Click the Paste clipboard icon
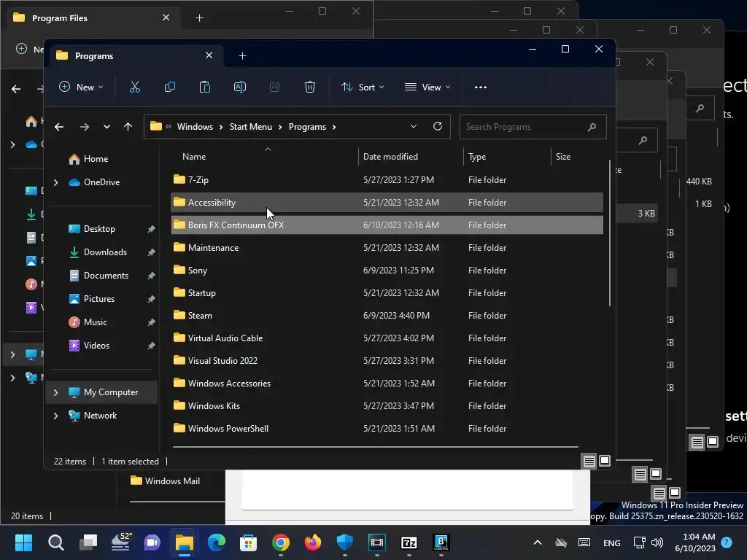747x560 pixels. (x=205, y=87)
